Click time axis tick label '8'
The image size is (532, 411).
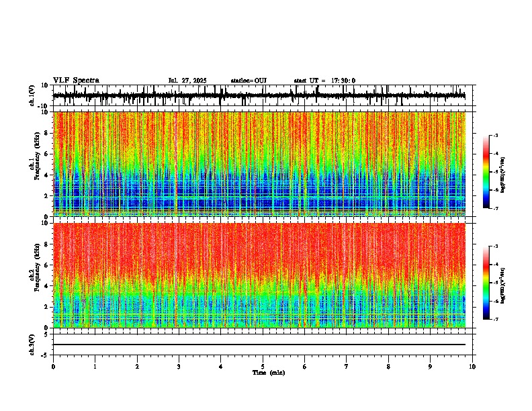(x=388, y=367)
